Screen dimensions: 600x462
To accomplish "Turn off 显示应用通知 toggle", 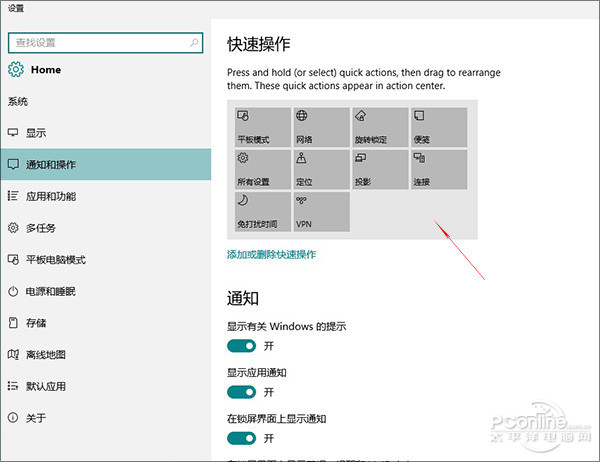I will click(x=241, y=392).
